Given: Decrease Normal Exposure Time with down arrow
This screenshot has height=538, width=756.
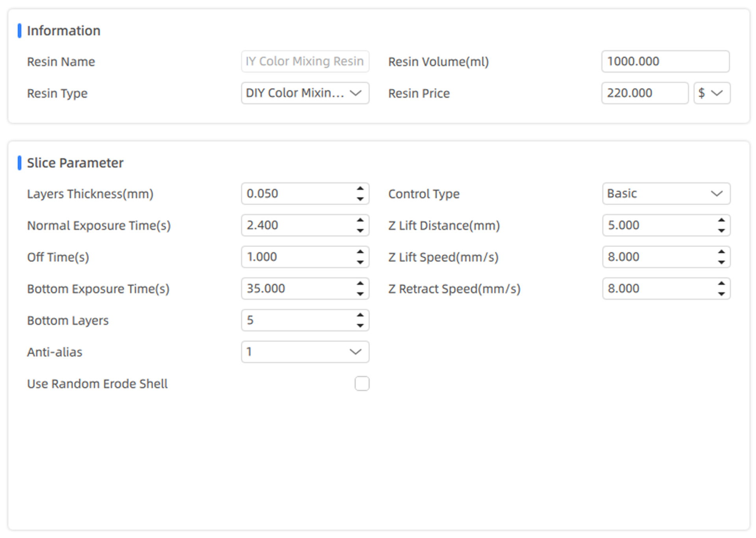Looking at the screenshot, I should 360,231.
